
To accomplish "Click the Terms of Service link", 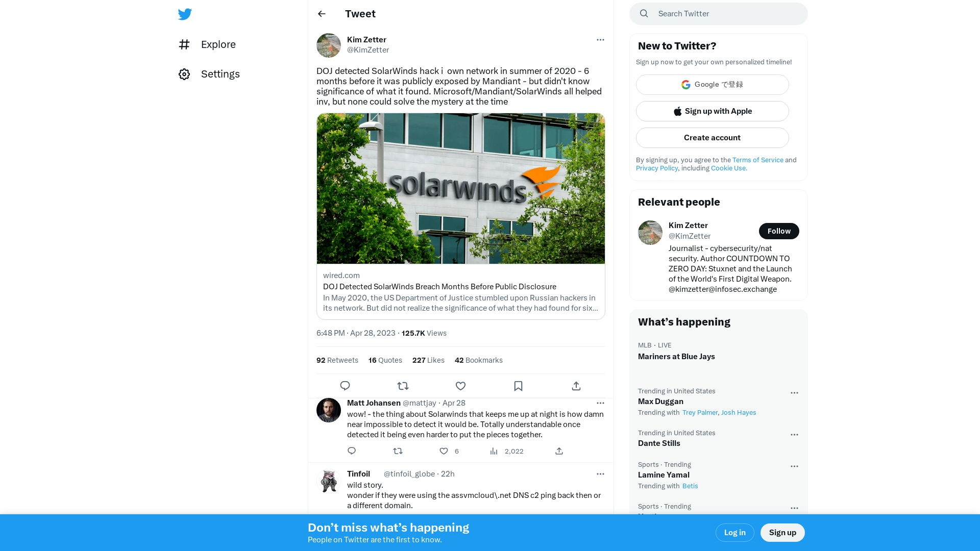I will [x=758, y=160].
